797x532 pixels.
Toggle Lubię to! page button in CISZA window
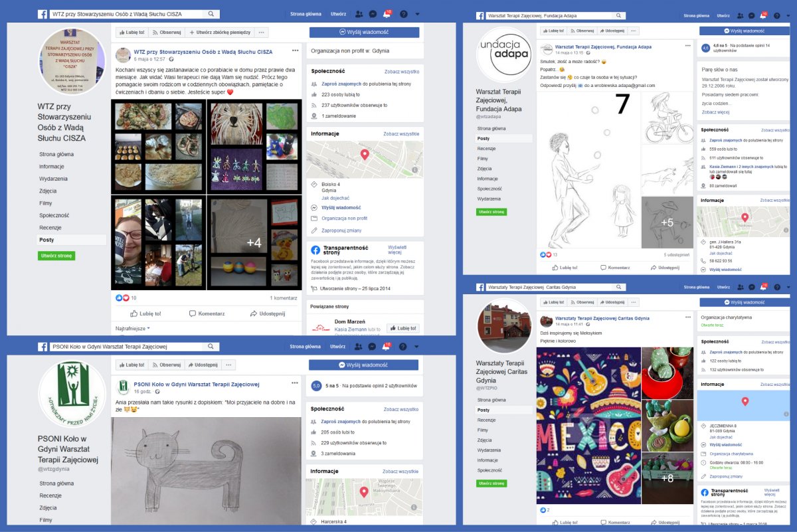click(132, 32)
